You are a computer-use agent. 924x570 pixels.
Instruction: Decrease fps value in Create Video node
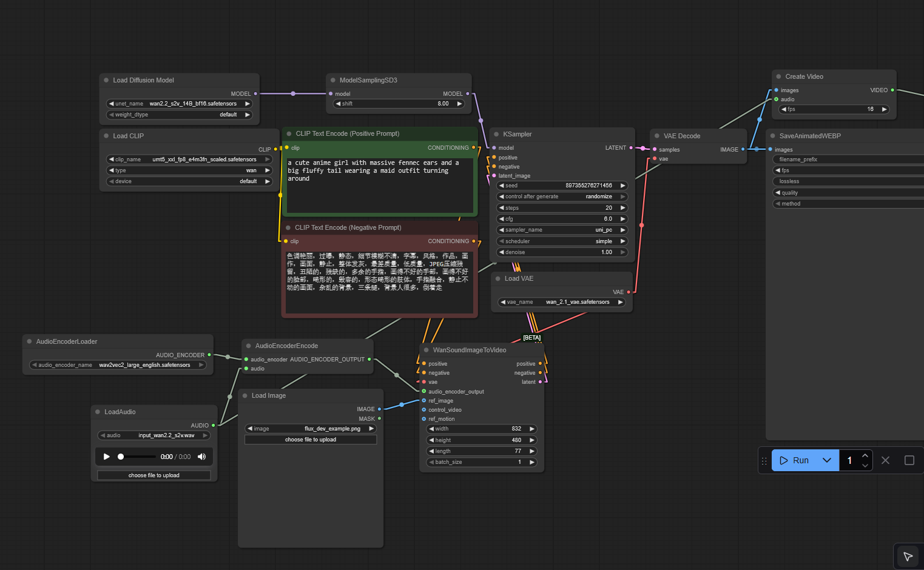tap(784, 109)
